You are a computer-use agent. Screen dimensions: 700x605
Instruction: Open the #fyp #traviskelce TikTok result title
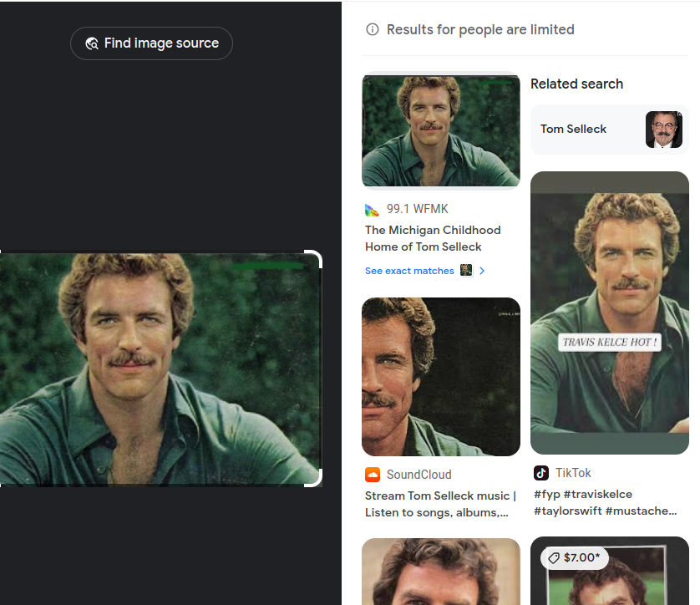point(606,502)
